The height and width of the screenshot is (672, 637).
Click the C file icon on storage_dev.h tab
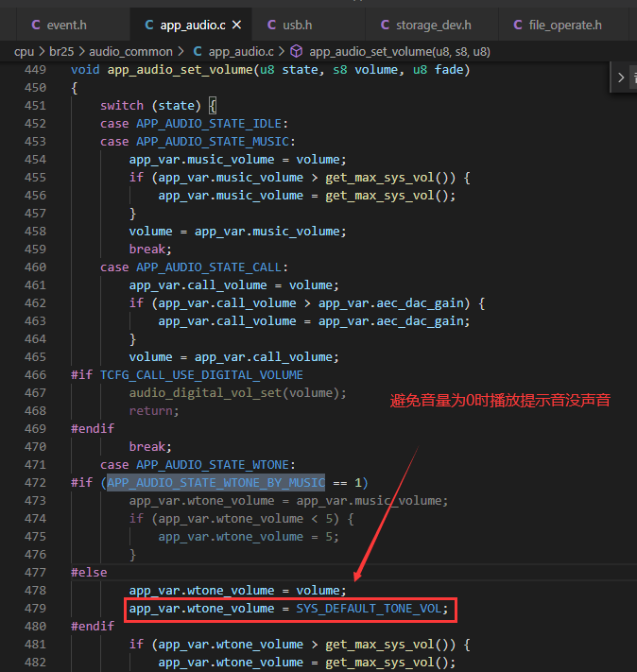tap(385, 26)
